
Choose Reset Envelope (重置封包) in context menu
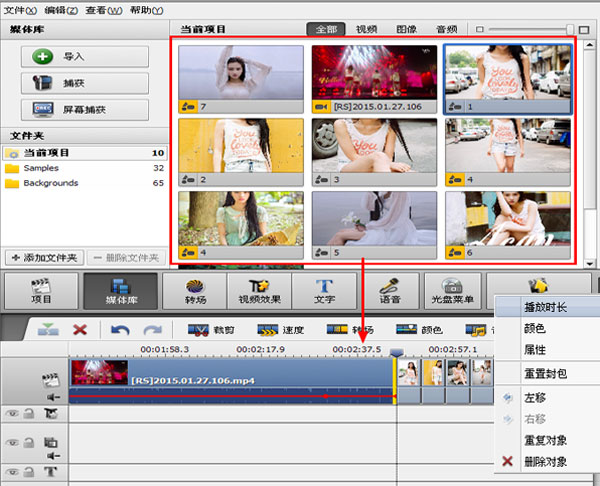tap(548, 373)
